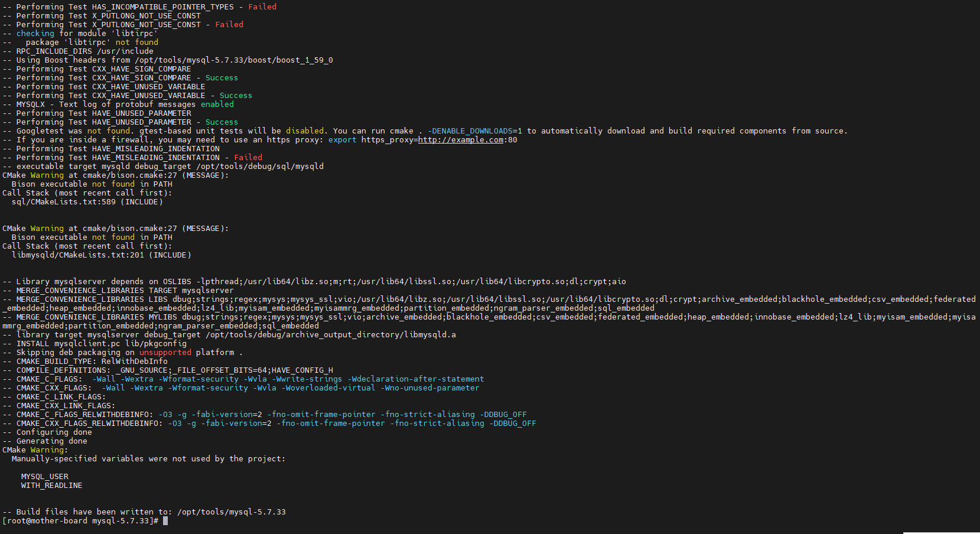Click 'CMAKE_BUILD_TYPE: RelWithDebInfo'
The height and width of the screenshot is (534, 980).
pos(92,362)
